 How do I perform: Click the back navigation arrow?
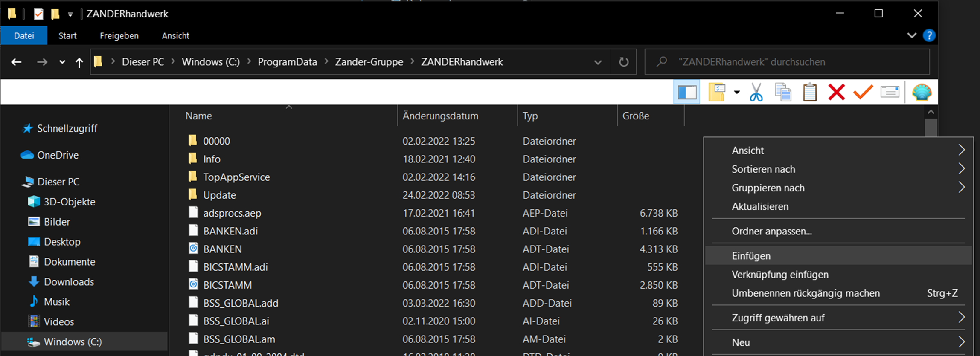16,62
